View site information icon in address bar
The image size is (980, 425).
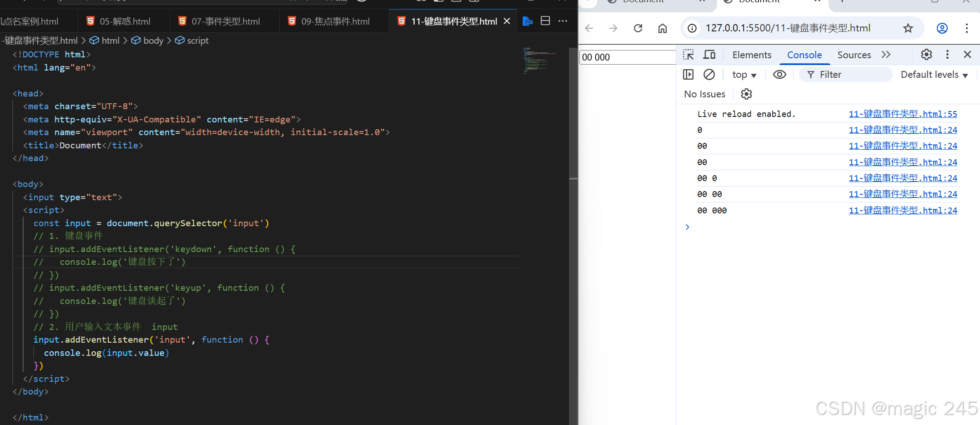click(692, 28)
